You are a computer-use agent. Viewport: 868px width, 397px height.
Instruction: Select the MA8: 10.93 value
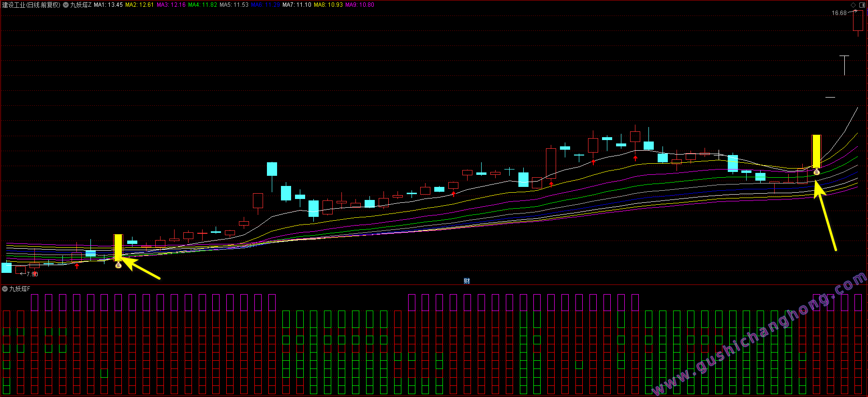pos(328,5)
